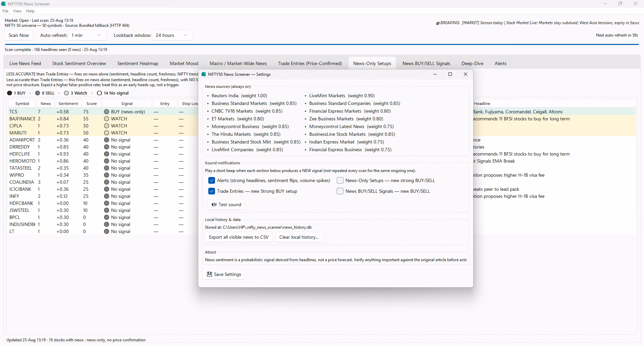Switch to Market Mood tab
Viewport: 644px width, 346px height.
click(184, 63)
